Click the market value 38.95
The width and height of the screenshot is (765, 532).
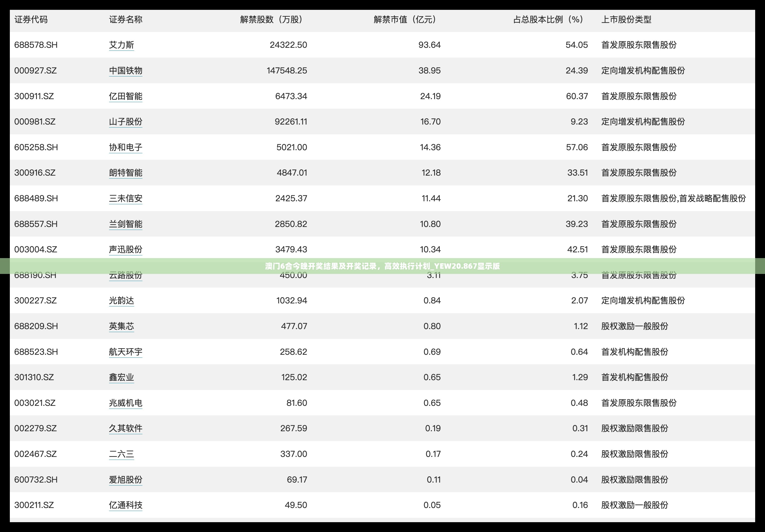point(429,70)
